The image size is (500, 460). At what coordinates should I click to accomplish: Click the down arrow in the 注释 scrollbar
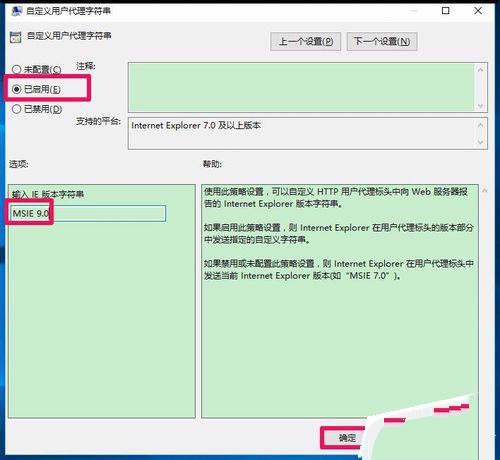point(480,106)
